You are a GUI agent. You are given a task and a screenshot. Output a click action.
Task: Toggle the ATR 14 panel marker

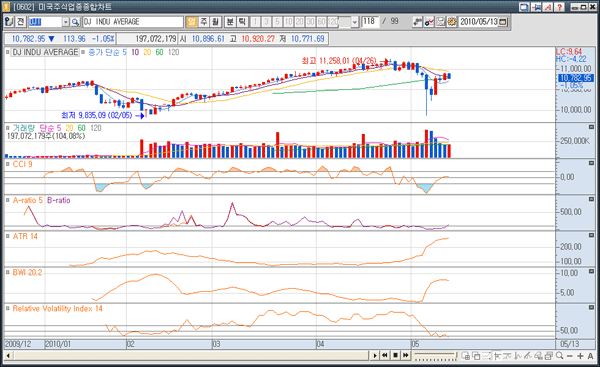(7, 236)
